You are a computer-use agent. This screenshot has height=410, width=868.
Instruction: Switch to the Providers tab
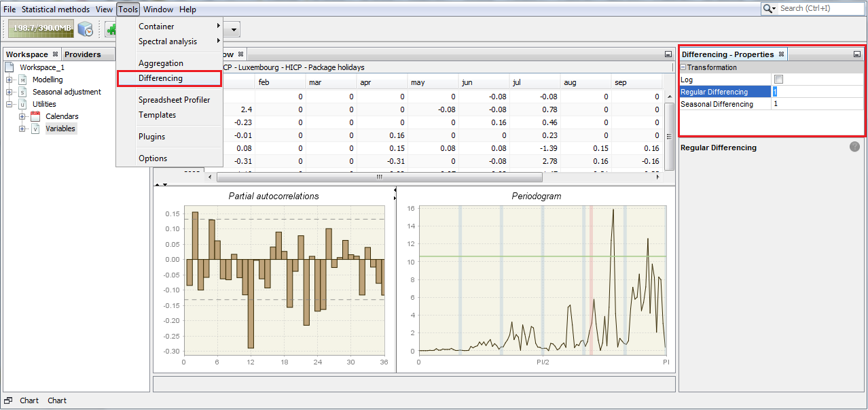82,54
